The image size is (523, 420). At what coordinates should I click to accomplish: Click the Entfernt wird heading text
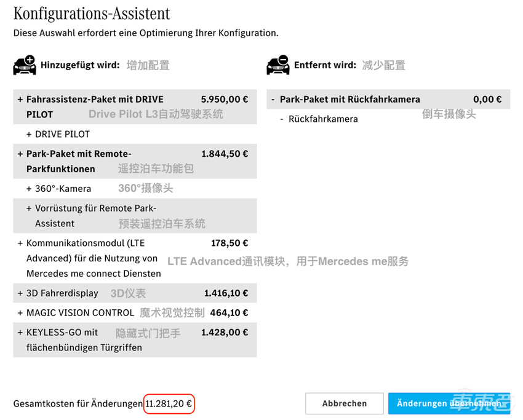[x=325, y=65]
